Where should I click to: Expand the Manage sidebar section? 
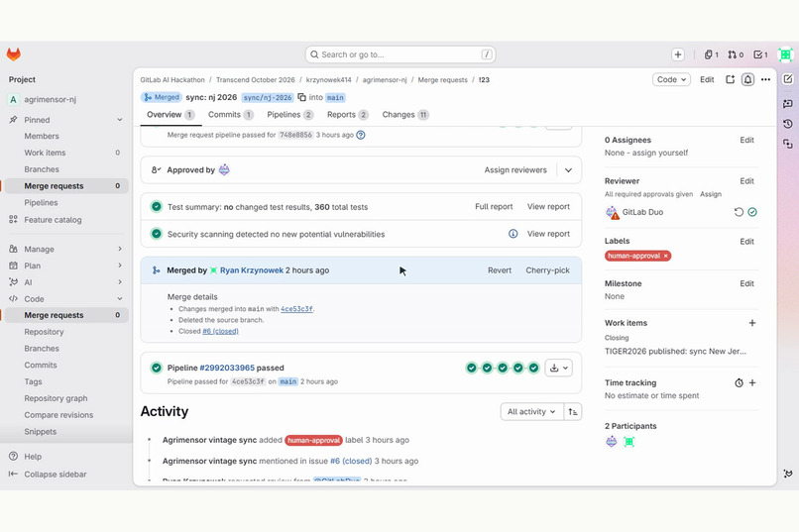coord(120,249)
